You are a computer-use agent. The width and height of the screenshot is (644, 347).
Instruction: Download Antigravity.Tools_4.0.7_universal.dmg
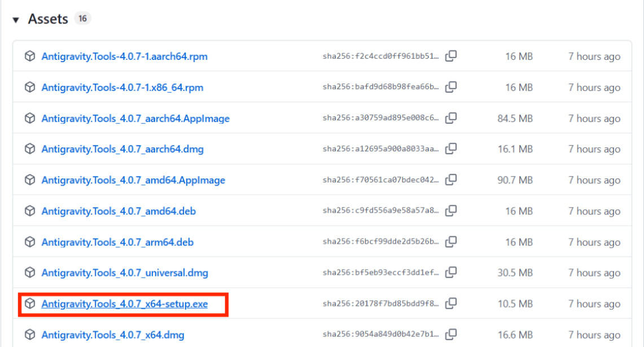(x=125, y=273)
